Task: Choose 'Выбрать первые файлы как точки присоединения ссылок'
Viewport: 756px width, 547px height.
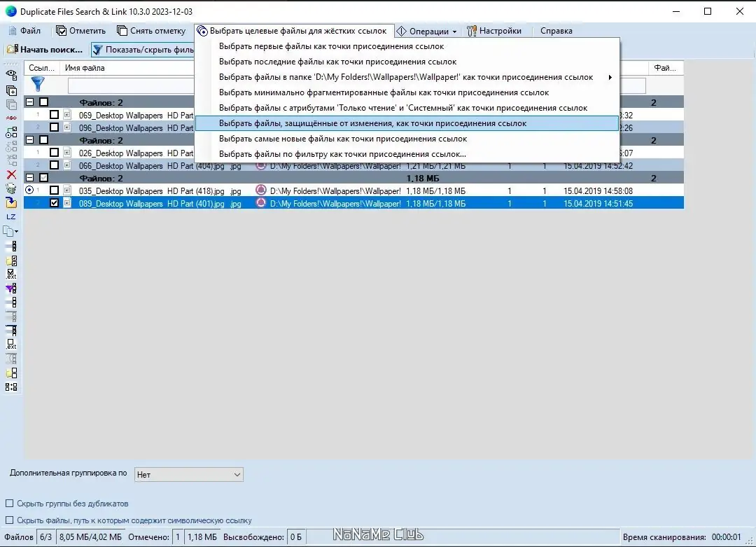Action: tap(407, 46)
